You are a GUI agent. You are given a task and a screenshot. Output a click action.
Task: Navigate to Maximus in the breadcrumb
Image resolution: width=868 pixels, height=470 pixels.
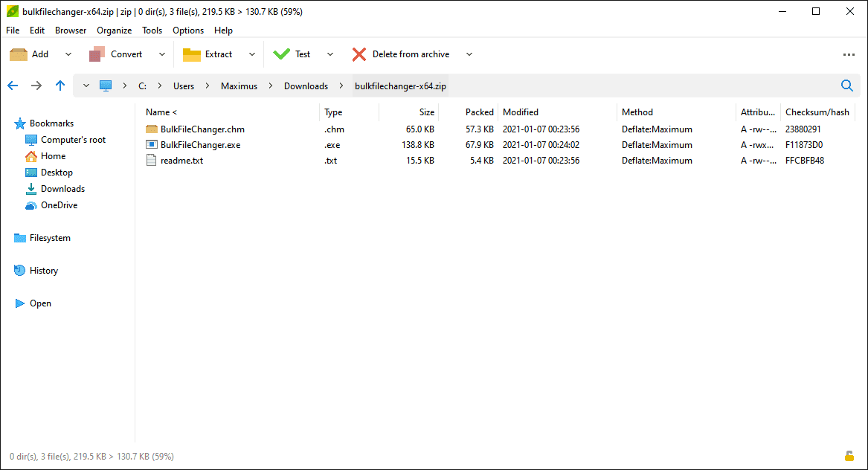tap(239, 86)
